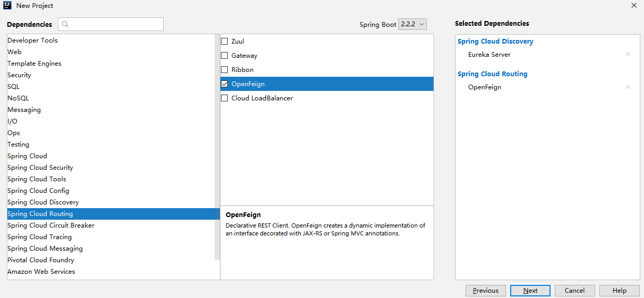Viewport: 644px width, 298px height.
Task: Cancel the New Project wizard
Action: tap(575, 291)
